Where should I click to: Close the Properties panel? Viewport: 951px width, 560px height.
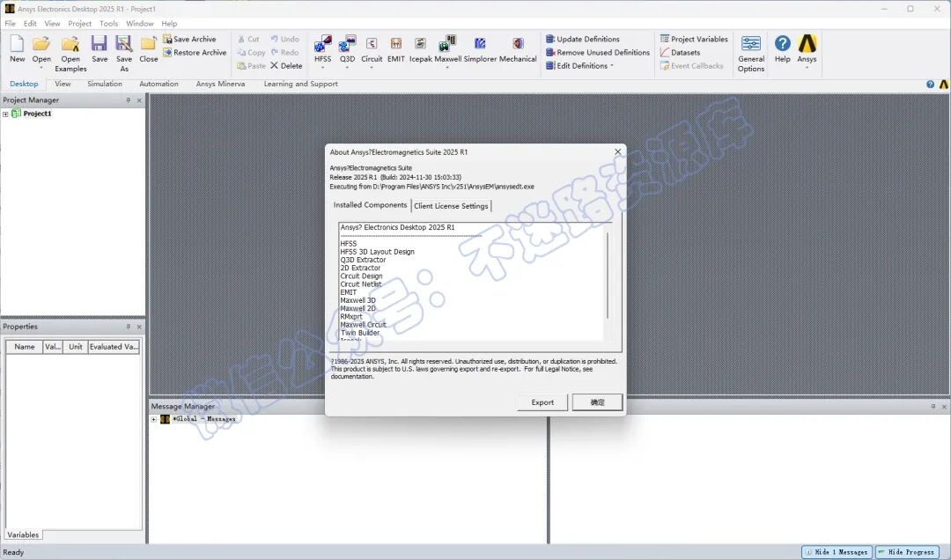139,327
